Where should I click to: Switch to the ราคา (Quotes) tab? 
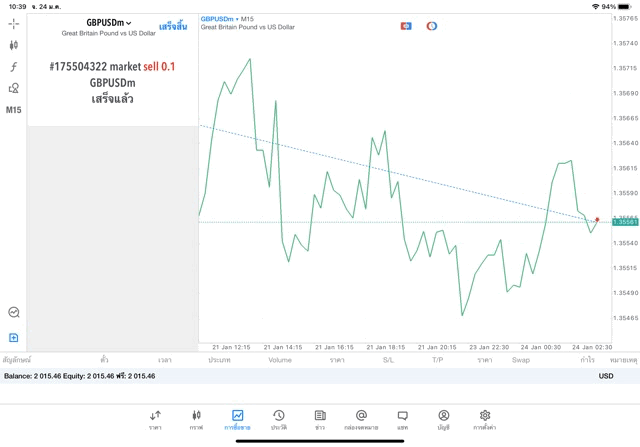[155, 419]
